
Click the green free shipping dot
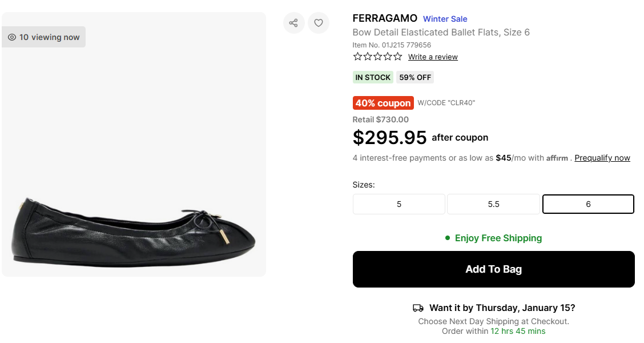click(x=448, y=238)
